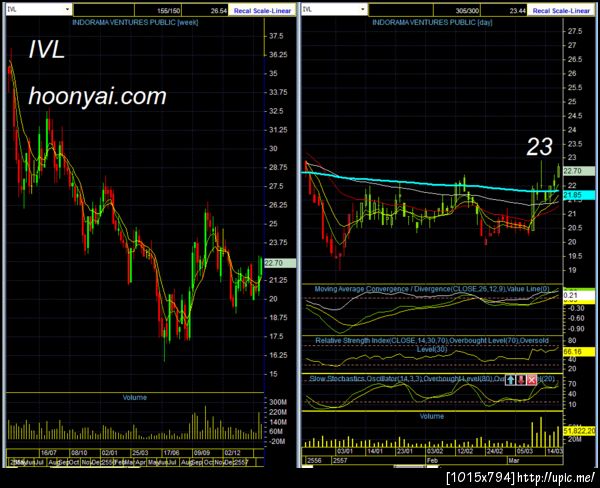The width and height of the screenshot is (600, 488).
Task: Click the 155/150 bar count field
Action: (158, 11)
